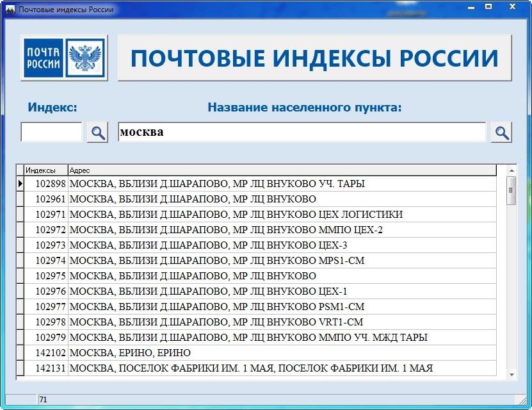Viewport: 532px width, 410px height.
Task: Click the Почта России logo
Action: click(65, 58)
